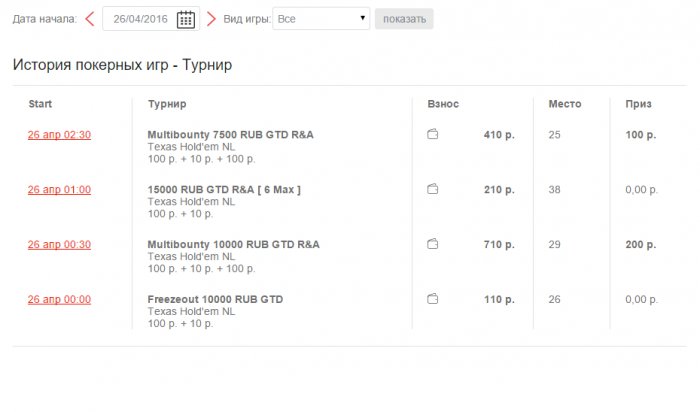Click buy-in icon for Multibounty 10000 row
Image resolution: width=700 pixels, height=412 pixels.
pos(433,244)
